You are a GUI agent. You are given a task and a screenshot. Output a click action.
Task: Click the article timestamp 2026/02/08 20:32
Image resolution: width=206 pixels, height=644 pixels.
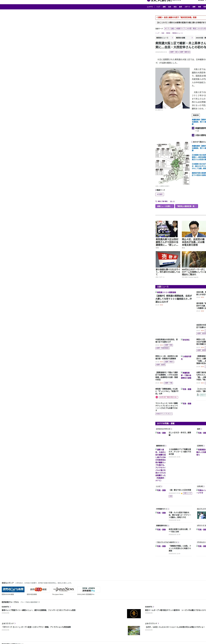coord(161,52)
